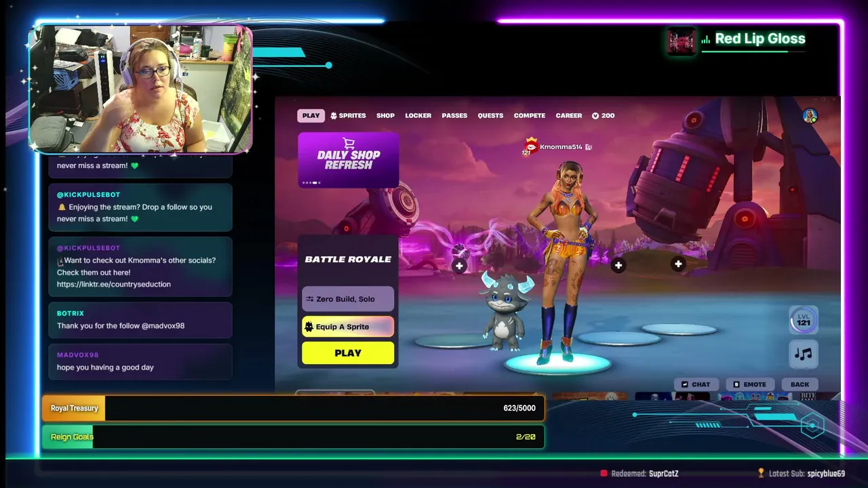Open the CAREER tab
Image resolution: width=868 pixels, height=488 pixels.
569,116
